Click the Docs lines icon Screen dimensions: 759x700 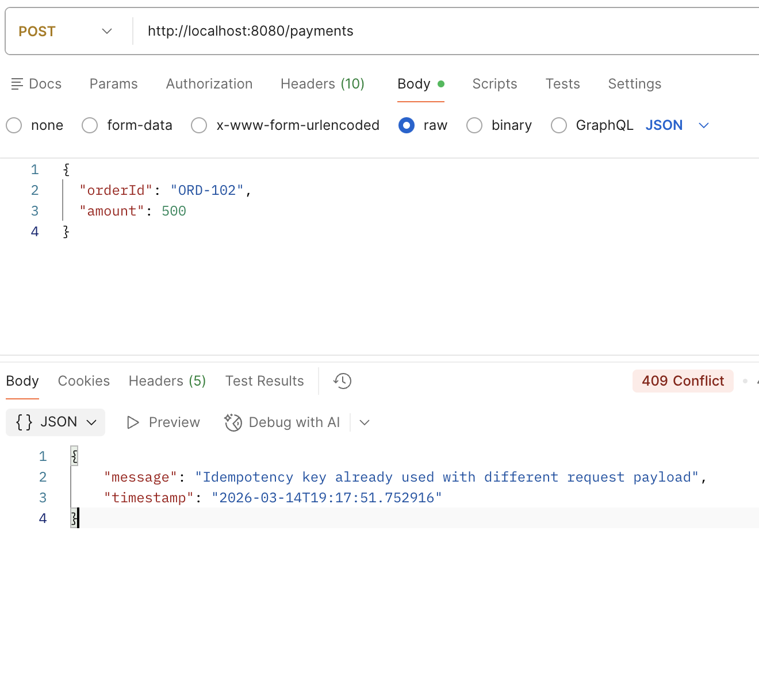click(x=17, y=84)
